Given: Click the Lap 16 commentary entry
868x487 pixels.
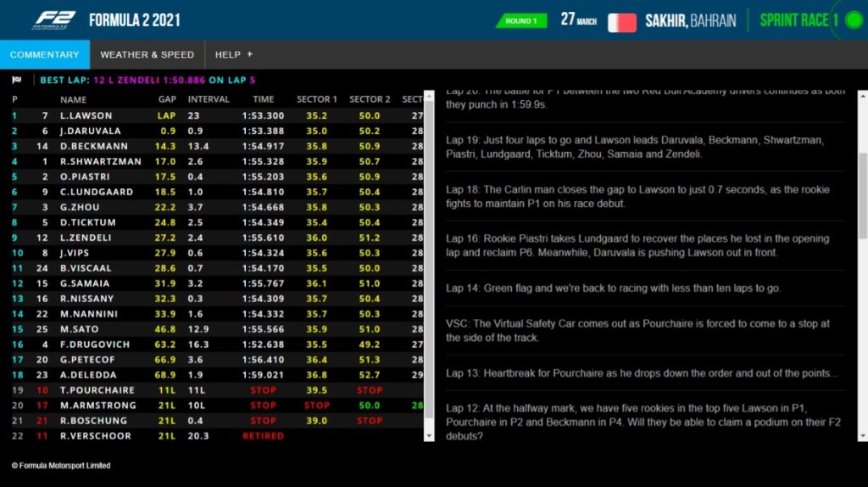Looking at the screenshot, I should click(x=637, y=245).
